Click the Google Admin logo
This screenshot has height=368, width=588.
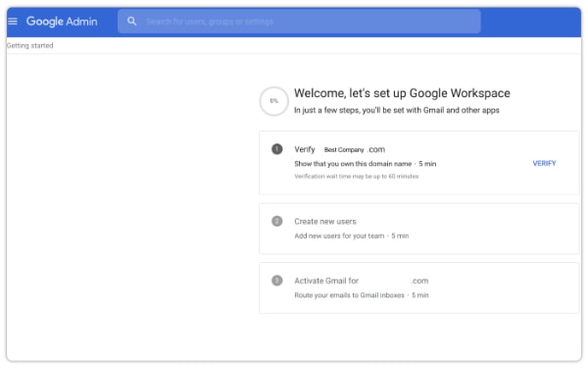tap(62, 22)
